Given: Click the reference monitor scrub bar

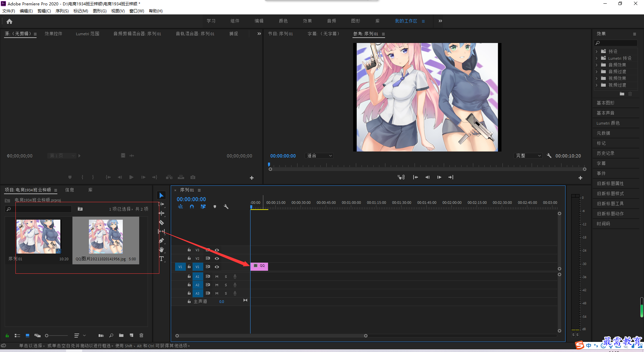Looking at the screenshot, I should coord(427,169).
